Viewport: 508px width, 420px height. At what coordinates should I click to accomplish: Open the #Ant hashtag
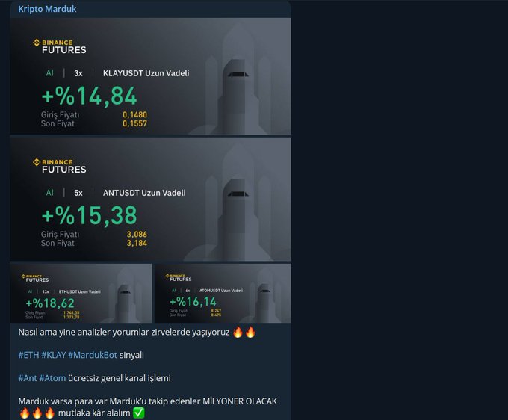point(28,378)
